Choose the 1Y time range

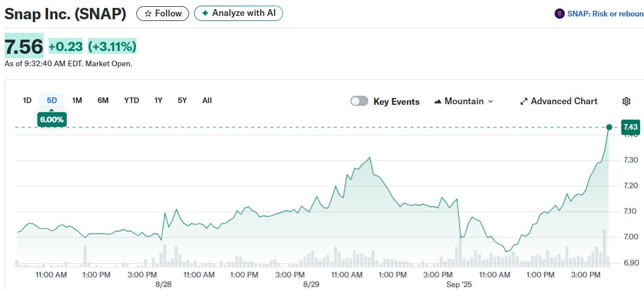[x=158, y=100]
